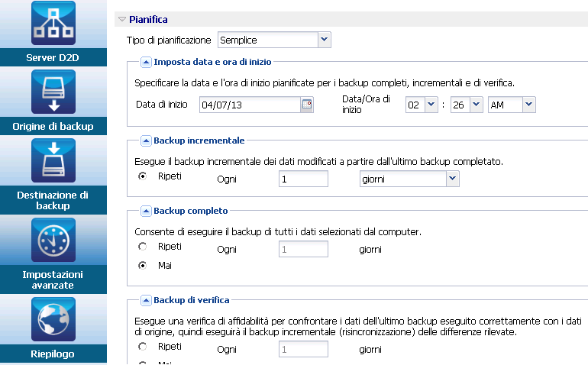Select Ripeti under Backup completo
This screenshot has width=588, height=365.
(142, 247)
